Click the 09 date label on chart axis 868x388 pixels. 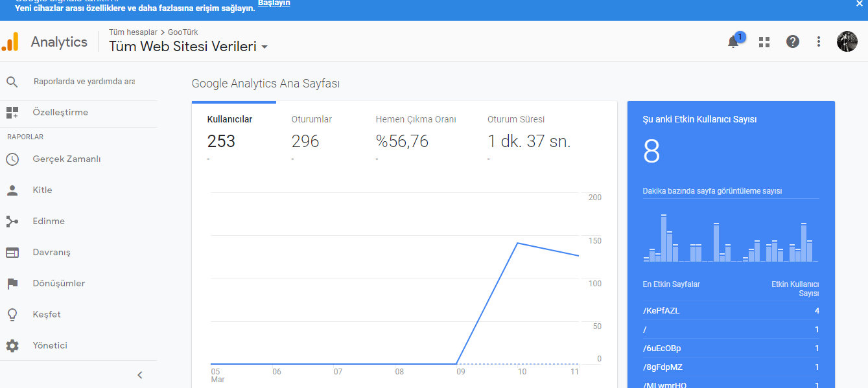pyautogui.click(x=460, y=372)
